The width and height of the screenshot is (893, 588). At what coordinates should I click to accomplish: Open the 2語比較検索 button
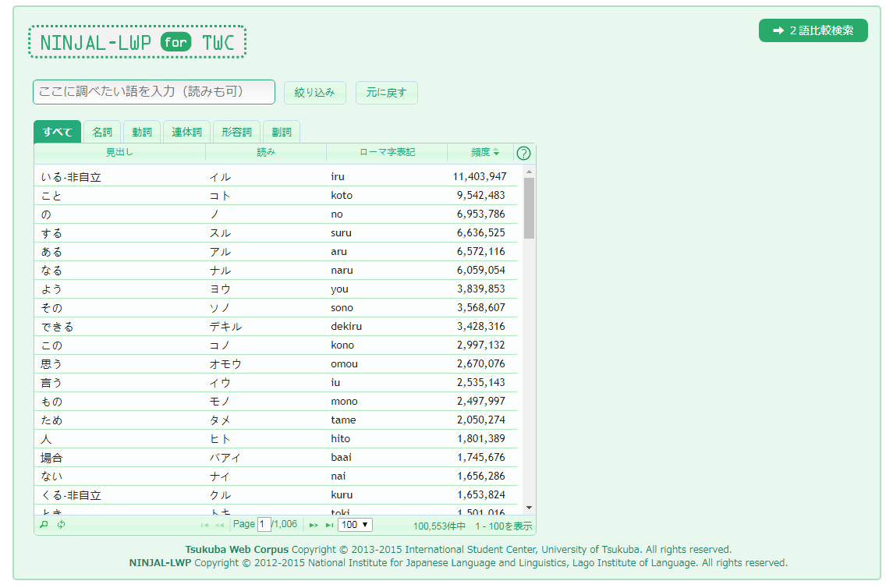click(813, 30)
